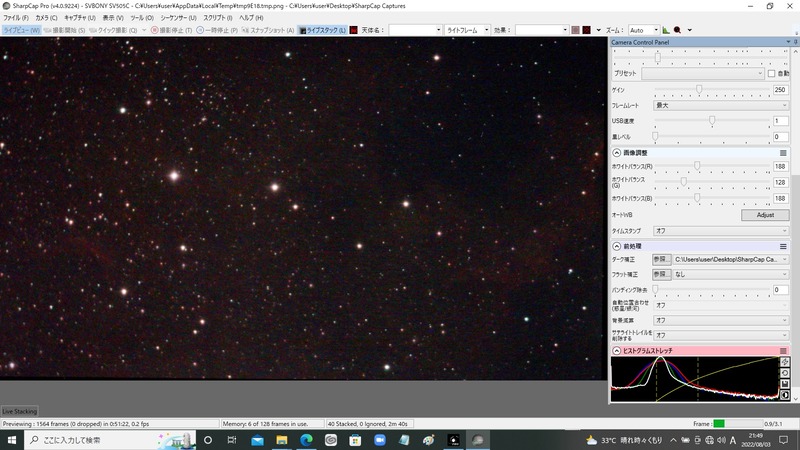Open Windows Start menu
Viewport: 800px width, 450px height.
pyautogui.click(x=12, y=440)
